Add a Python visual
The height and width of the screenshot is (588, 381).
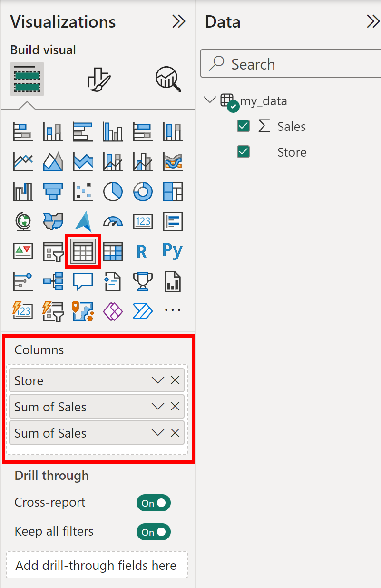[x=172, y=250]
